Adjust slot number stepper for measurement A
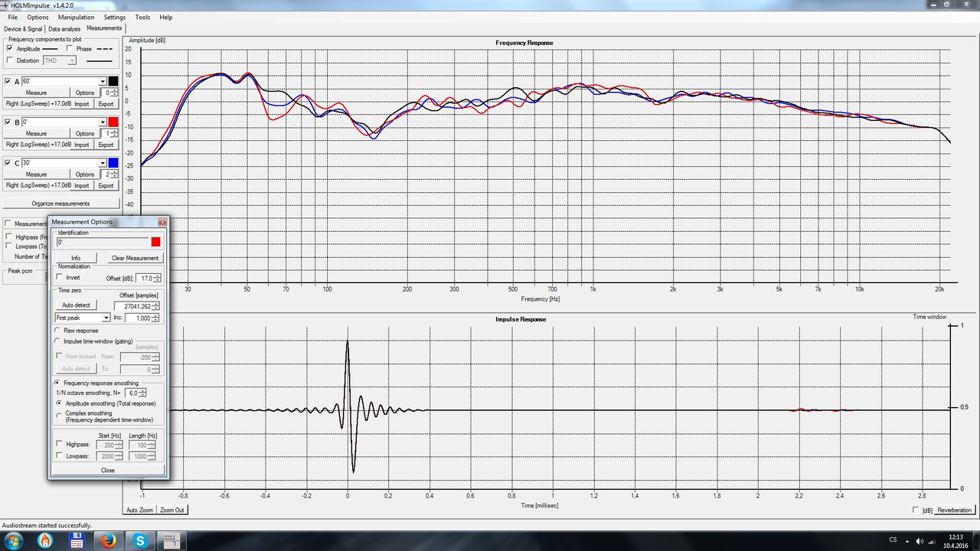Image resolution: width=980 pixels, height=551 pixels. pyautogui.click(x=116, y=93)
